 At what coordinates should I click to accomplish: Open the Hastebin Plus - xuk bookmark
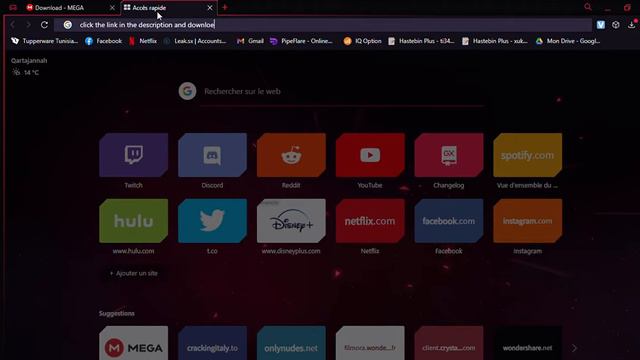(495, 41)
